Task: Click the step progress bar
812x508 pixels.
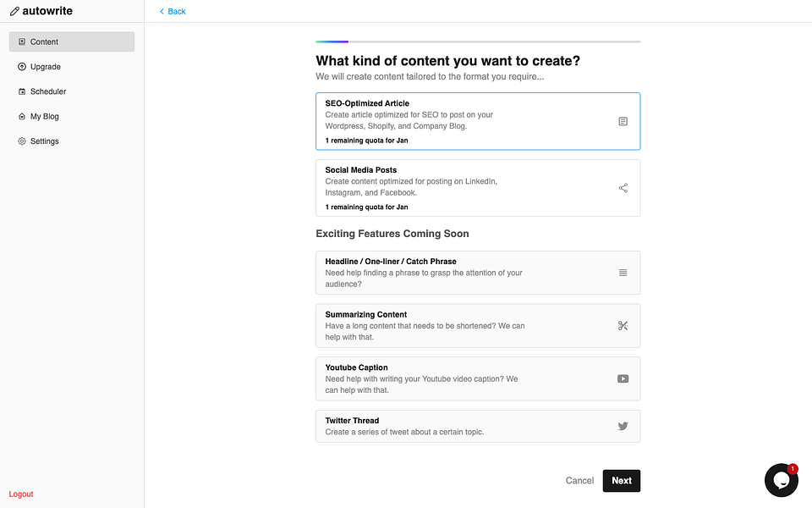Action: click(x=478, y=41)
